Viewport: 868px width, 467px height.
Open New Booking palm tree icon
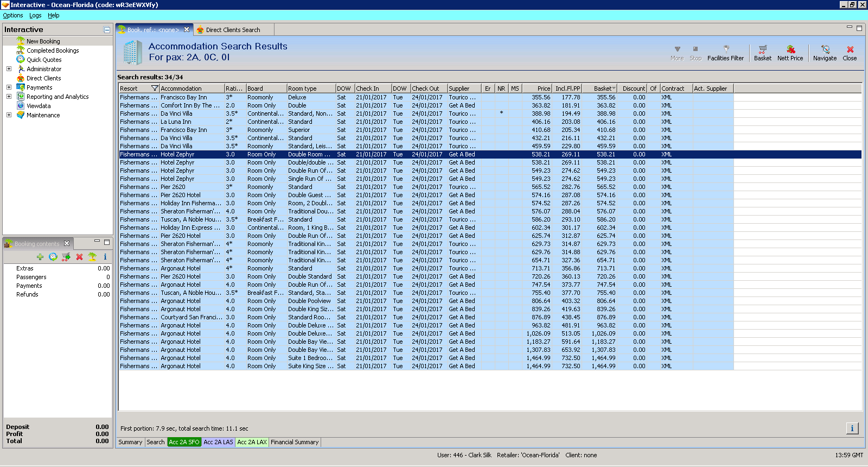(x=21, y=41)
